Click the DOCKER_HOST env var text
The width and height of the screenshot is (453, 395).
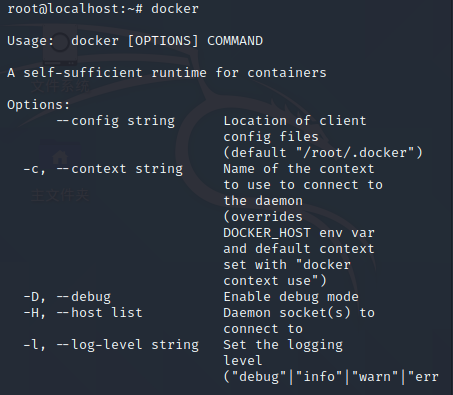[x=299, y=233]
